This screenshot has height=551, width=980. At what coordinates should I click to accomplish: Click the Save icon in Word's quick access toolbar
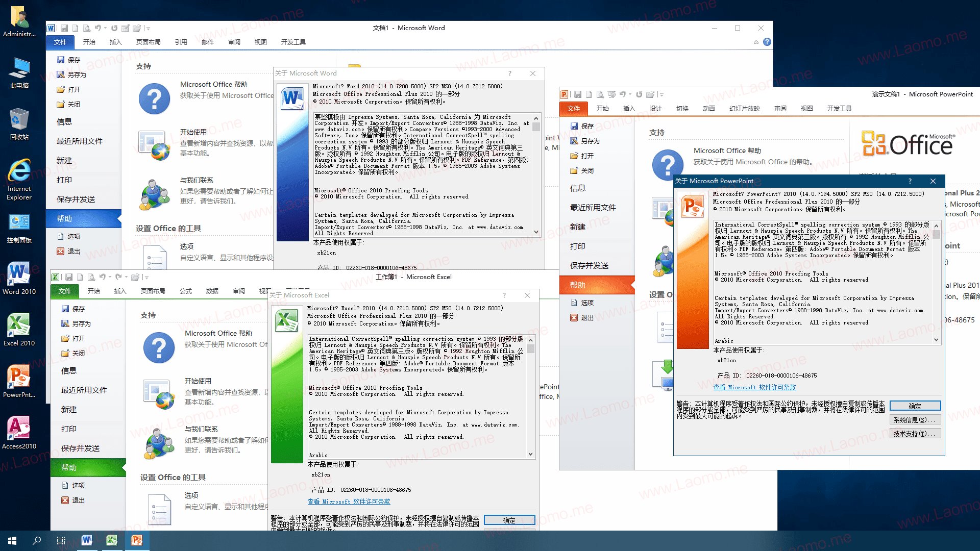tap(64, 28)
